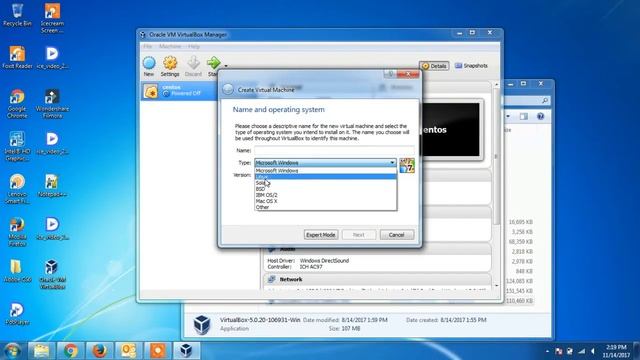Open Notepad++ desktop icon

52,186
